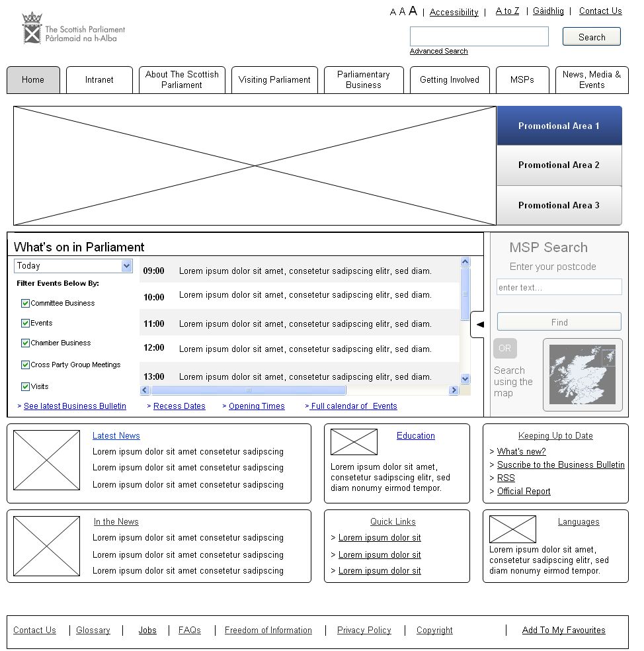Toggle the Chamber Business checkbox
Image resolution: width=644 pixels, height=651 pixels.
pos(26,343)
